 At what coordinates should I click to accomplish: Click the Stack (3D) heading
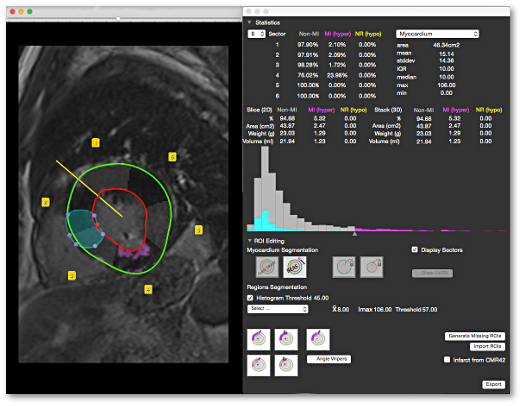tap(388, 110)
